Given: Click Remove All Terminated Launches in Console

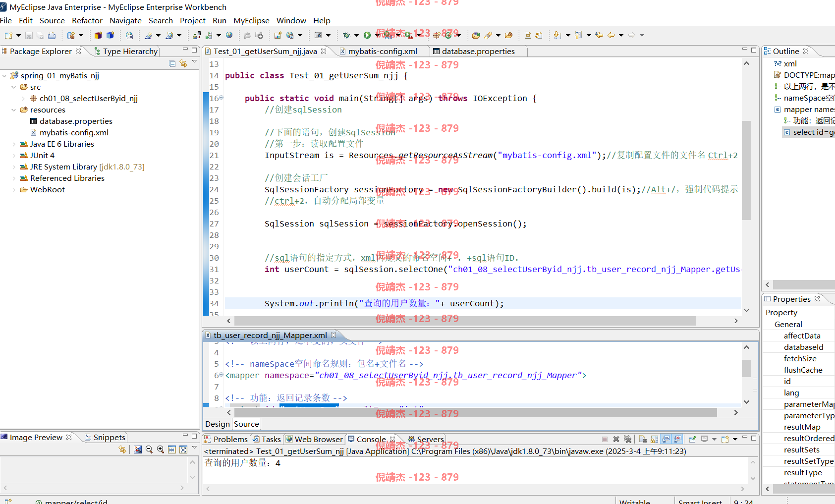Looking at the screenshot, I should (x=627, y=439).
